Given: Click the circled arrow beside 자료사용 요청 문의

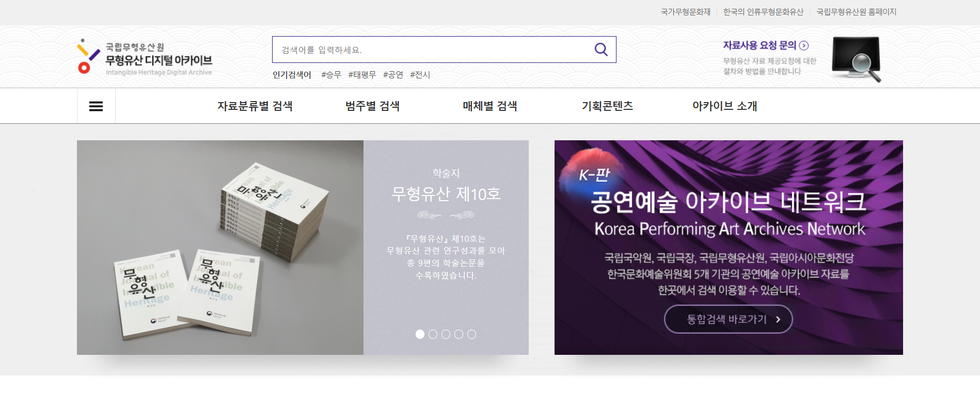Looking at the screenshot, I should tap(804, 46).
